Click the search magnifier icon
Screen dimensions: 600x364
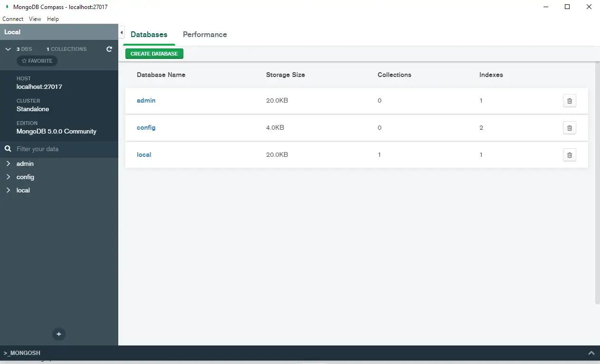(8, 149)
